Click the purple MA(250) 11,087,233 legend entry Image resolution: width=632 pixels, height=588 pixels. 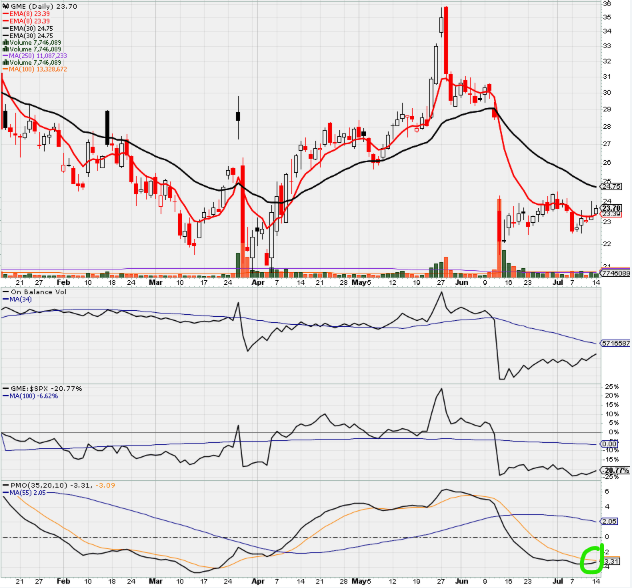coord(35,56)
